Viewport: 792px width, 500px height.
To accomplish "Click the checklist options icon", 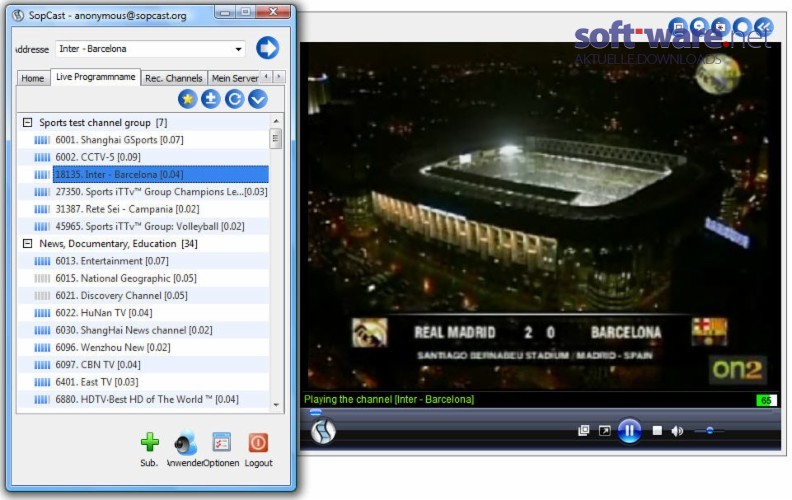I will point(221,442).
